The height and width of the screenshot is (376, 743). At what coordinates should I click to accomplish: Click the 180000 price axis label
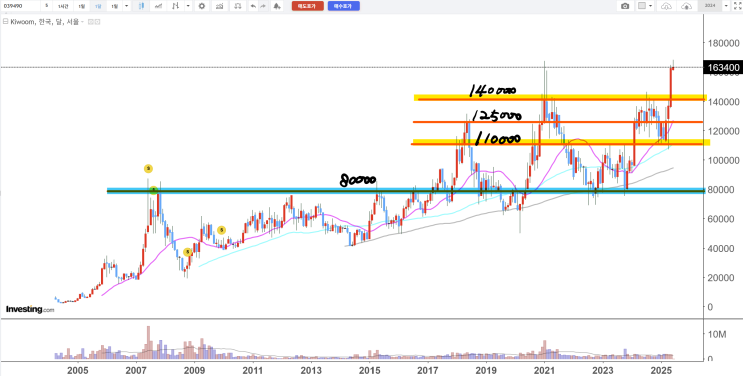(723, 43)
